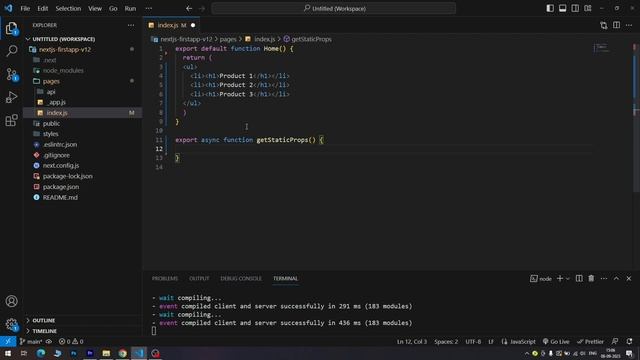Screen dimensions: 640x360
Task: Open changes icon in editor toolbar
Action: 604,25
